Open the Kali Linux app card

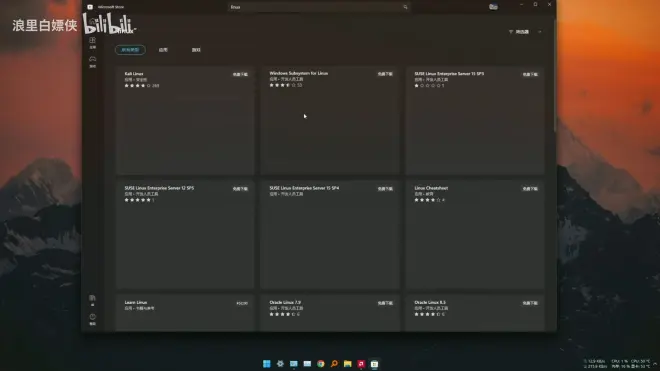pos(185,120)
